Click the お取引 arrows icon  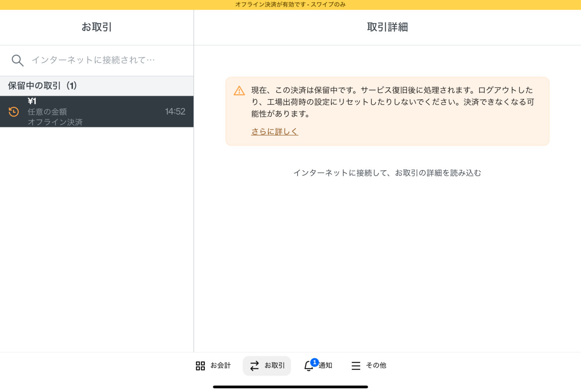(254, 366)
